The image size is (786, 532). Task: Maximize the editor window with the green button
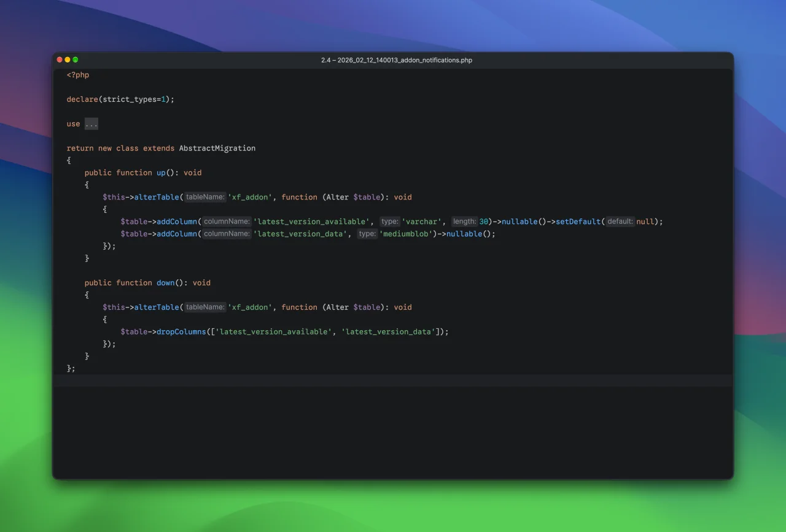click(76, 60)
